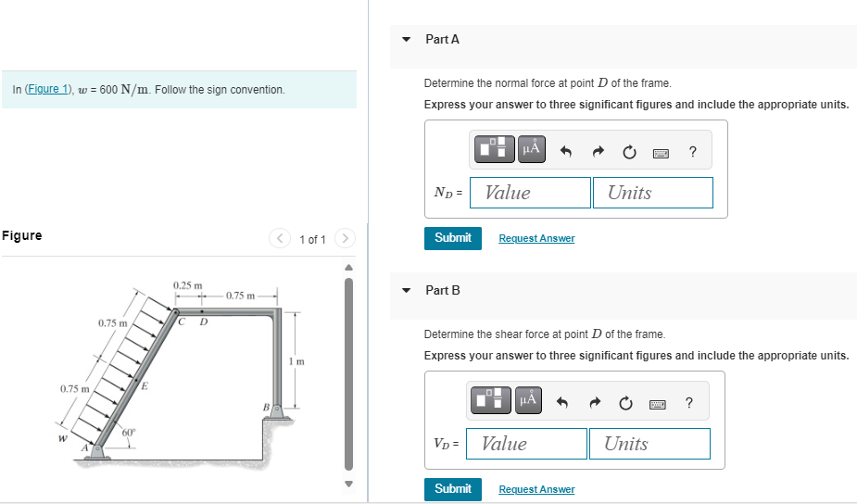Click the ND Units input field
The height and width of the screenshot is (504, 857).
653,193
